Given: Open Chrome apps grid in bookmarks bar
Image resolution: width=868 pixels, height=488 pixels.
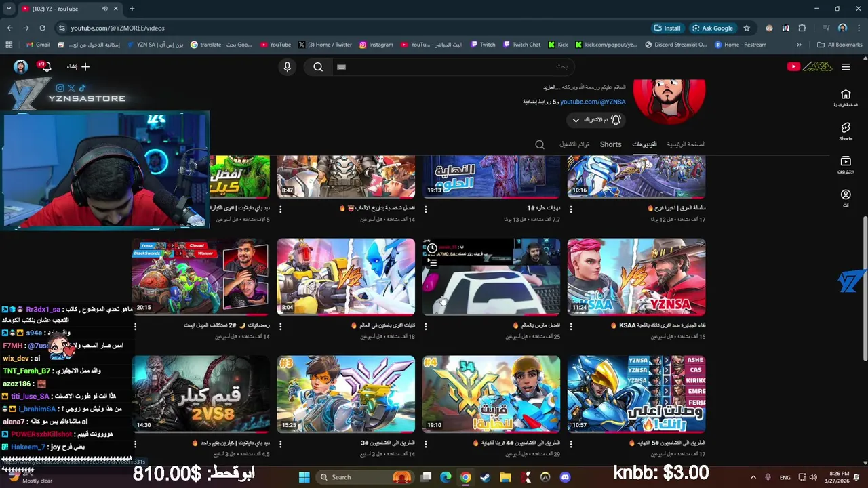Looking at the screenshot, I should coord(9,45).
